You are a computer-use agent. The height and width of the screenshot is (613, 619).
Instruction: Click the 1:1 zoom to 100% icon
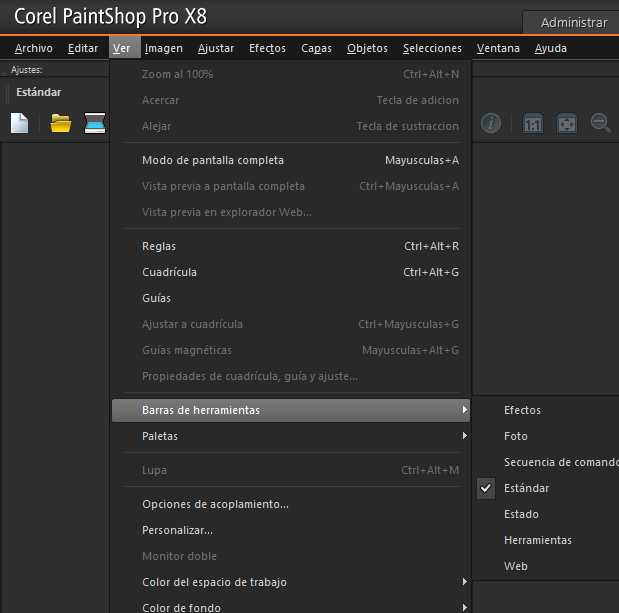tap(533, 124)
